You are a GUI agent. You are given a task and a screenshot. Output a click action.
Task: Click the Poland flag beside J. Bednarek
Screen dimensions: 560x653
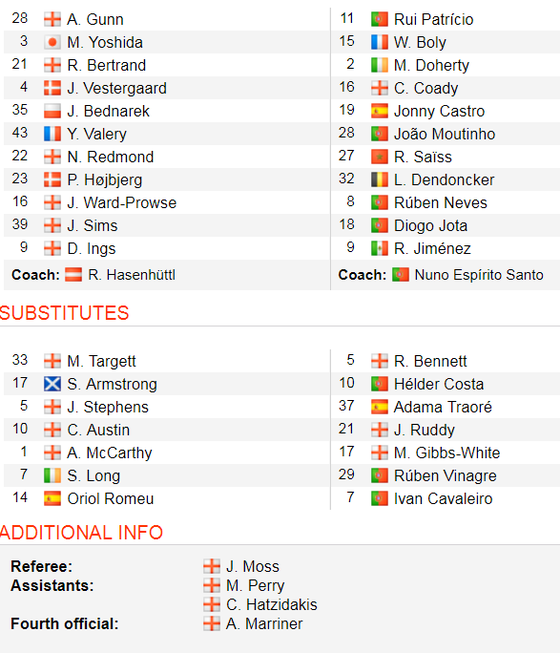52,111
